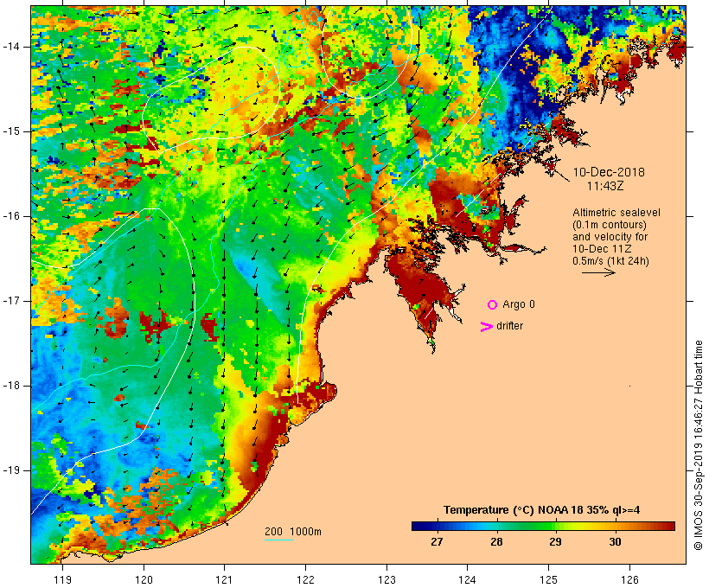Viewport: 709px width, 588px height.
Task: Click the 'Argo 0' legend label
Action: tap(519, 304)
